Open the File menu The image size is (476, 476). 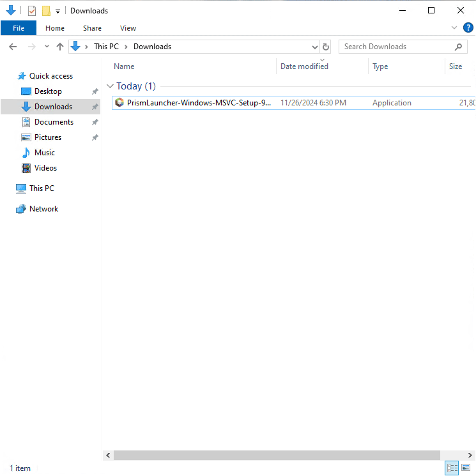pyautogui.click(x=19, y=28)
